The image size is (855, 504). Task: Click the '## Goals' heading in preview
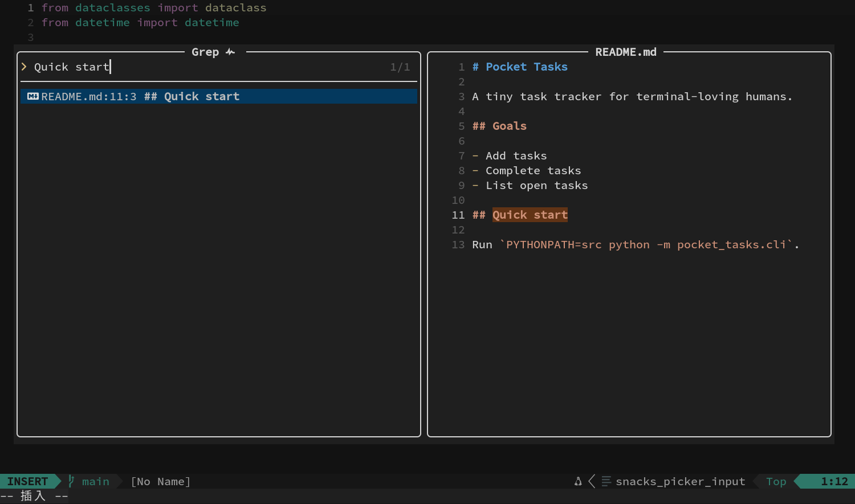click(x=499, y=126)
